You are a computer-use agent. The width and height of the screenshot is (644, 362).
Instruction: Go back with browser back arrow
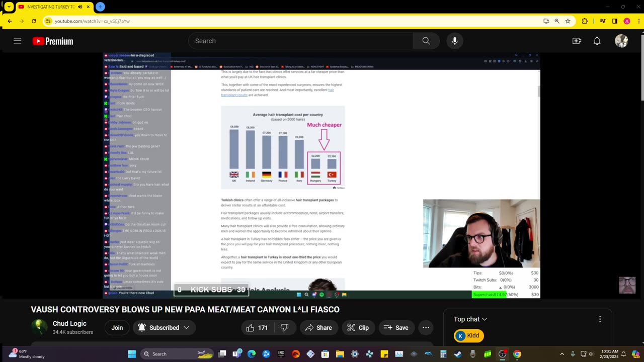point(10,21)
